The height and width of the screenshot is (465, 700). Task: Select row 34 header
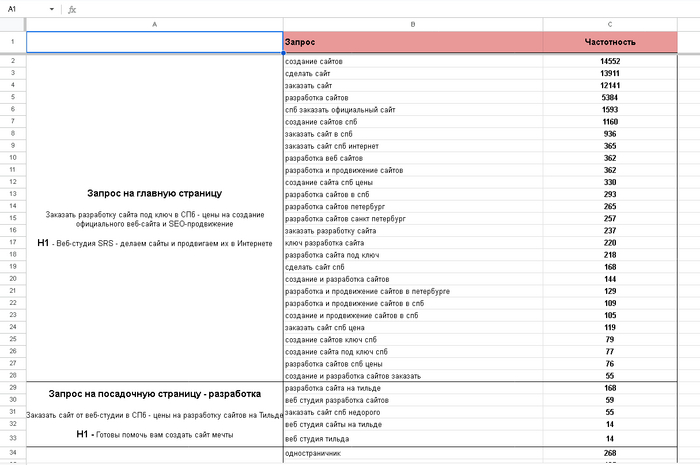tap(12, 454)
